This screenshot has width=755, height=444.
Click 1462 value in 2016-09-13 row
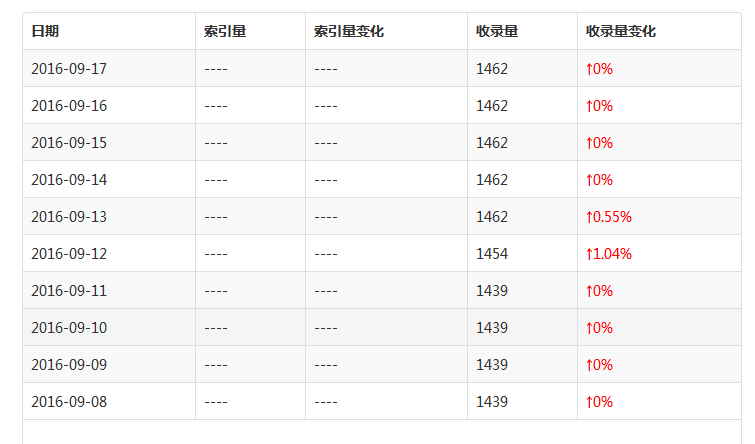tap(492, 217)
